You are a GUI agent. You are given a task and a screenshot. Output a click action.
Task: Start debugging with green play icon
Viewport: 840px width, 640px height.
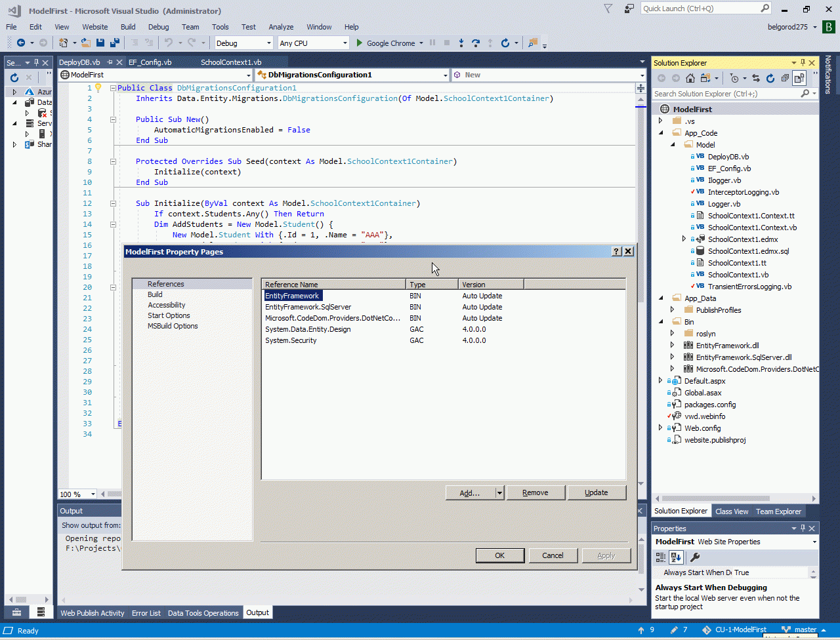click(359, 43)
